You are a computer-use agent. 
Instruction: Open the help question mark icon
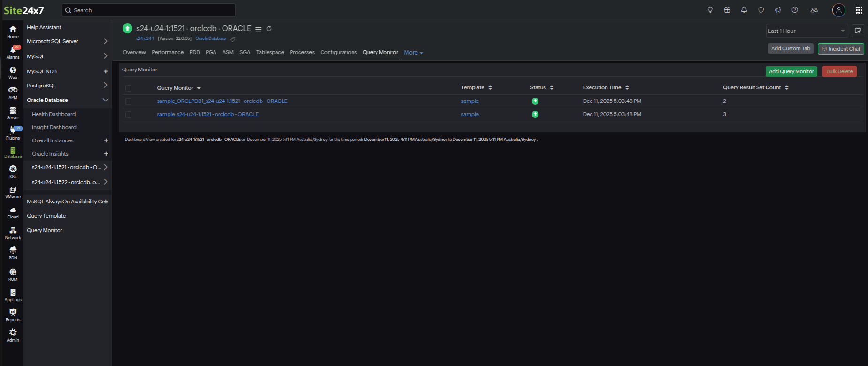(x=795, y=10)
